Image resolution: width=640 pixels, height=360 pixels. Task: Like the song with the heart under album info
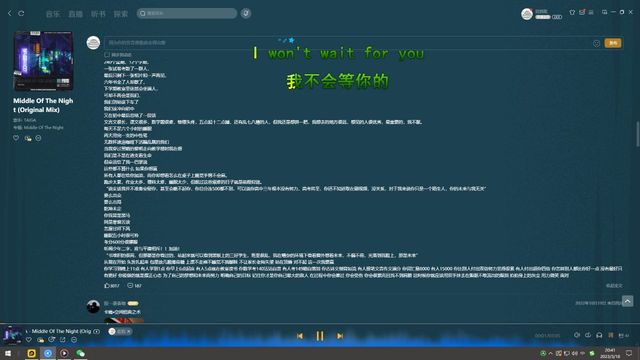[16, 138]
